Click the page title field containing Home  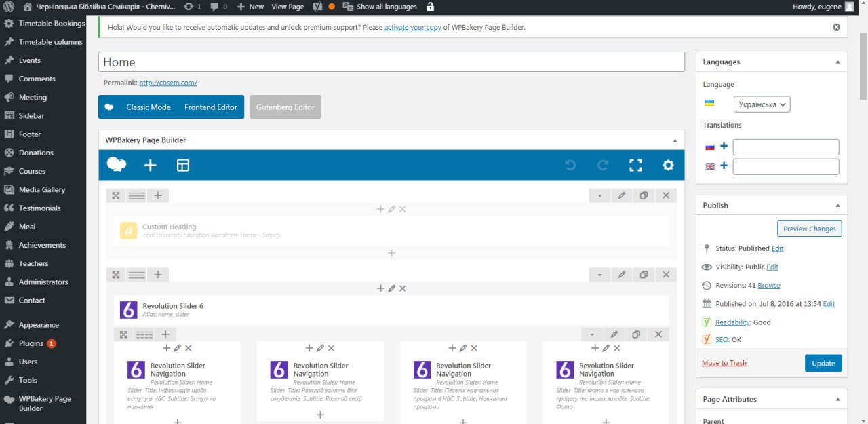click(391, 62)
